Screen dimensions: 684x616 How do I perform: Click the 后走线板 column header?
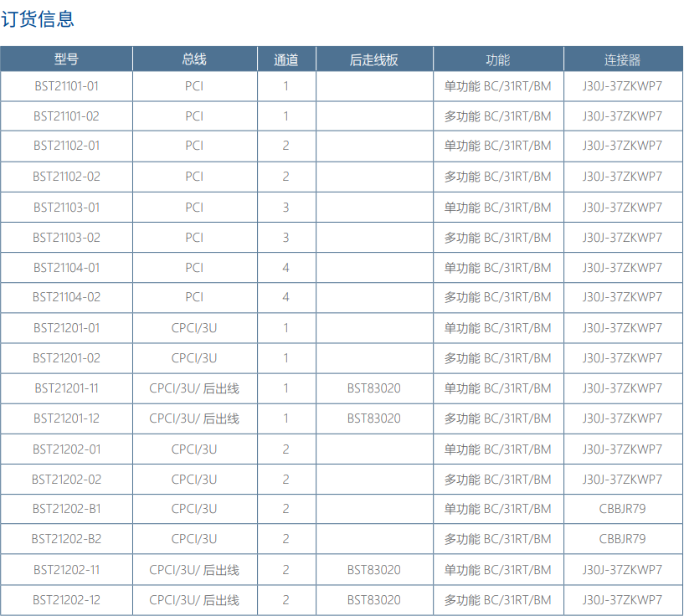coord(374,59)
